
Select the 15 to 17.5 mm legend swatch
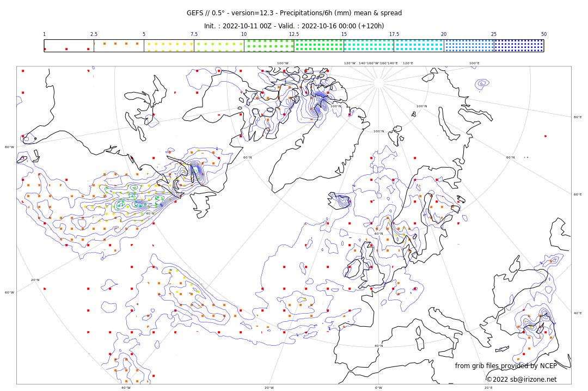click(369, 46)
